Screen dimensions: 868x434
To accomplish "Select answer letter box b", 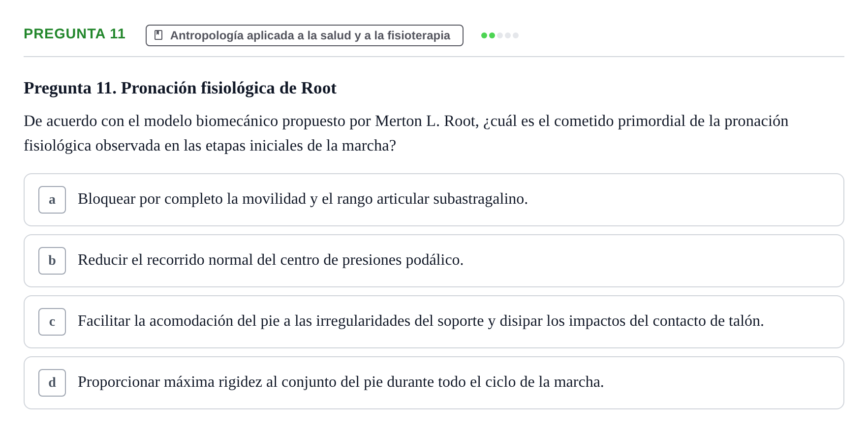I will [52, 261].
